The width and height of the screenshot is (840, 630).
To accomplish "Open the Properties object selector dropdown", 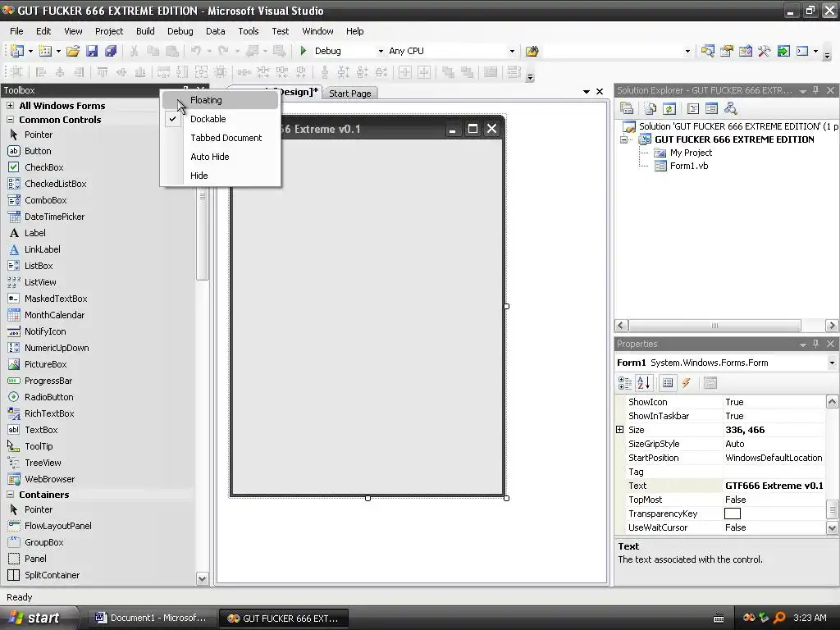I will point(832,363).
